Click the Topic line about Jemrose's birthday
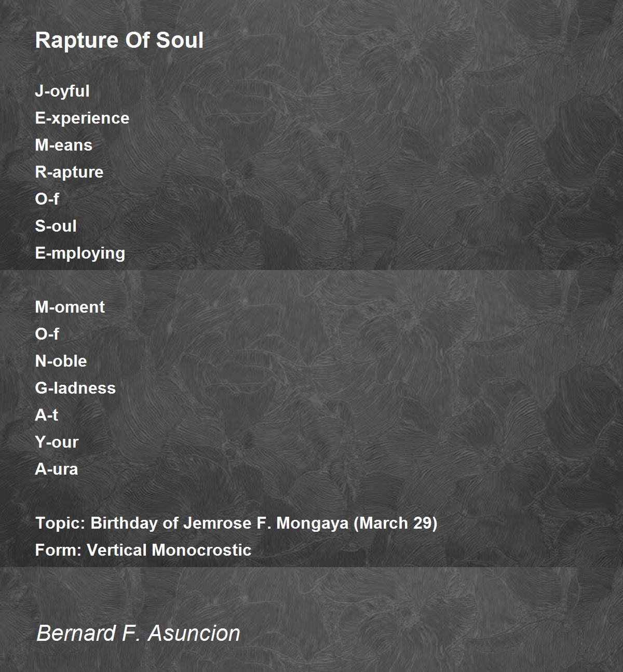This screenshot has height=672, width=623. [236, 523]
